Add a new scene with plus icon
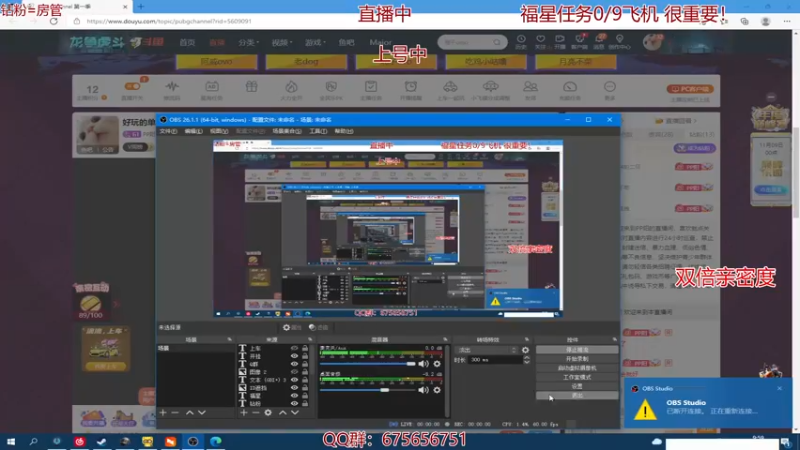Viewport: 800px width, 450px height. coord(163,412)
